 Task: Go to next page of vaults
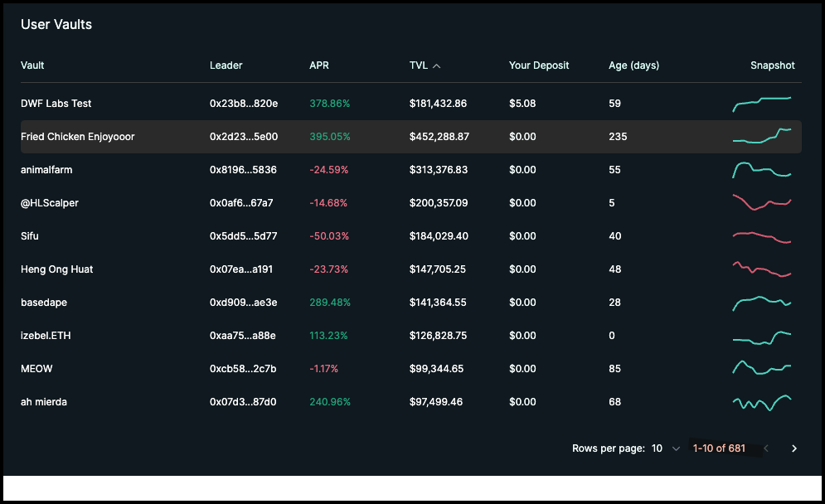(x=793, y=448)
